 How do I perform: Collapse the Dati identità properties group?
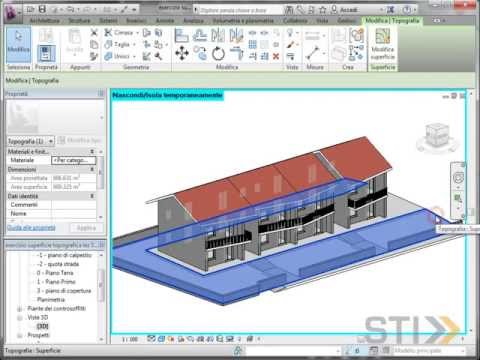[x=92, y=196]
